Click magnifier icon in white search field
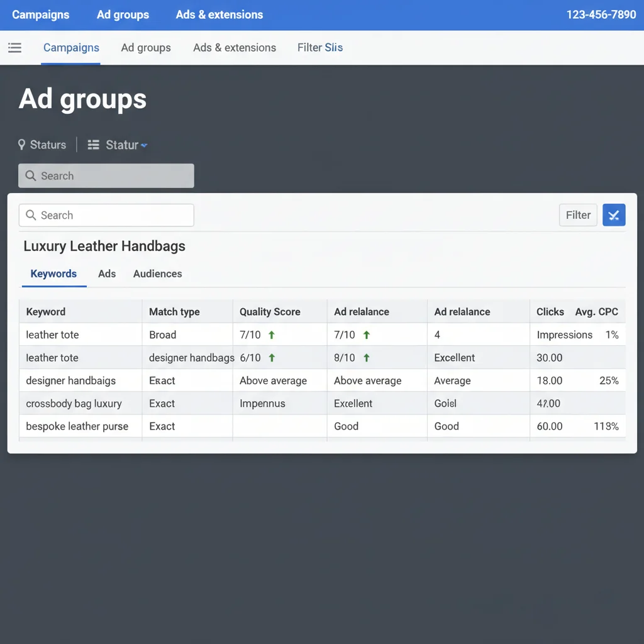 [x=31, y=215]
